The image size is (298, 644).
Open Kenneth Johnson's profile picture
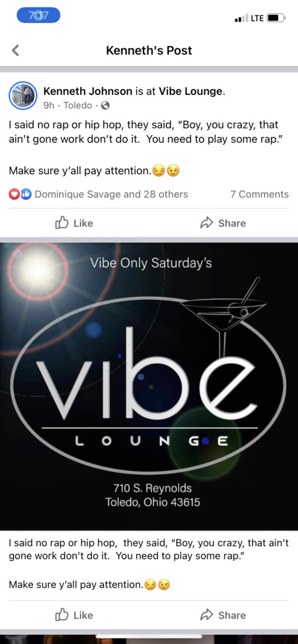pyautogui.click(x=22, y=95)
